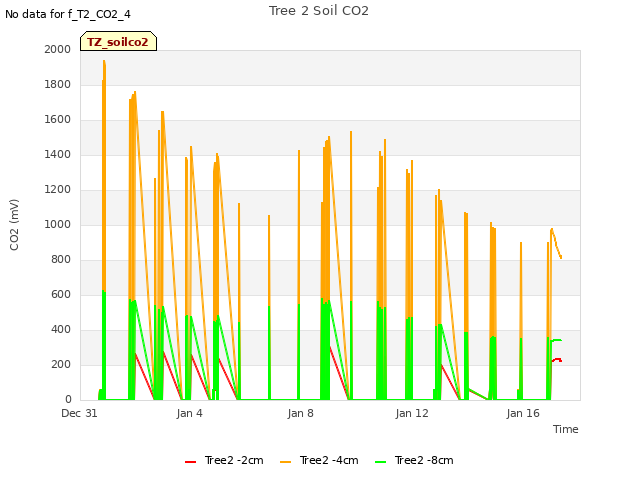This screenshot has width=640, height=480.
Task: Click the 'Time' x-axis label
Action: pos(566,429)
